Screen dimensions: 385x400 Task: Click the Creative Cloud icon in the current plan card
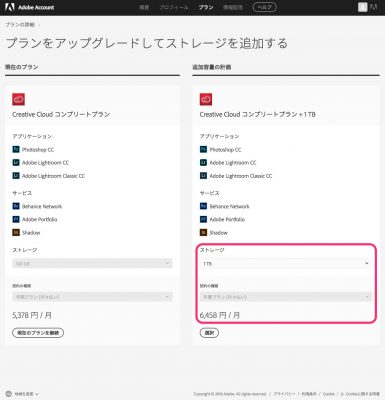click(x=19, y=99)
